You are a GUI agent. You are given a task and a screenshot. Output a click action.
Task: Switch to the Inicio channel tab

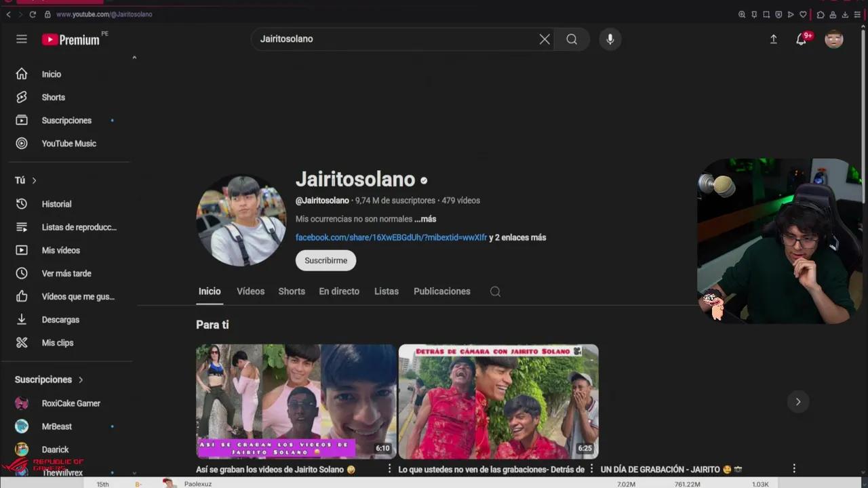(210, 291)
